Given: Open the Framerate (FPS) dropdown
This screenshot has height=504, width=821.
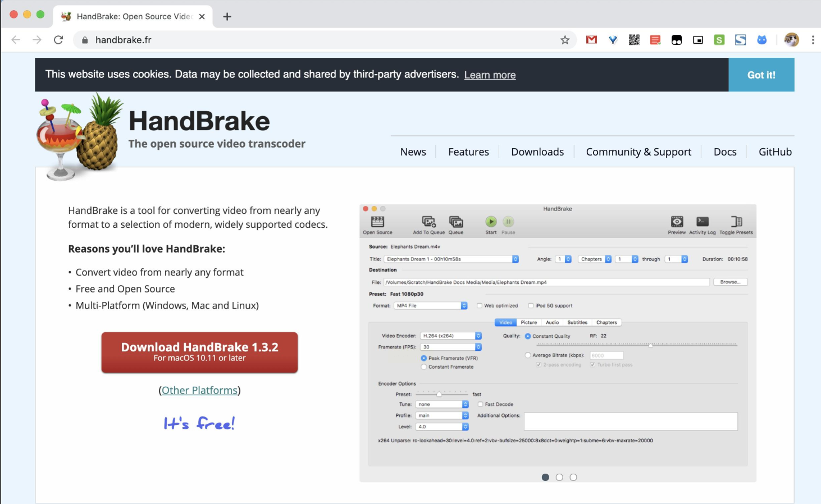Looking at the screenshot, I should pos(451,347).
